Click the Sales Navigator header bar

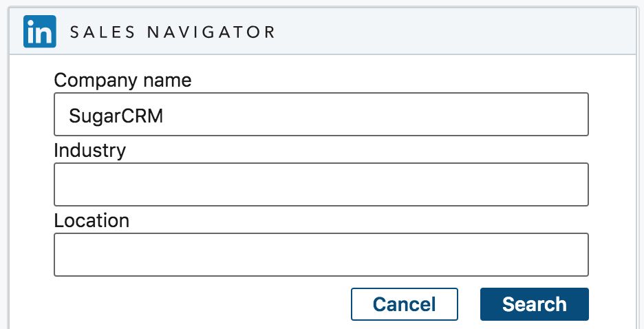(x=447, y=32)
